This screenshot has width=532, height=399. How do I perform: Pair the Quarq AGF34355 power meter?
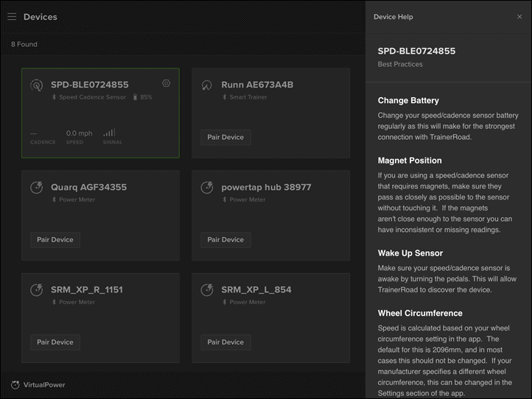point(55,240)
